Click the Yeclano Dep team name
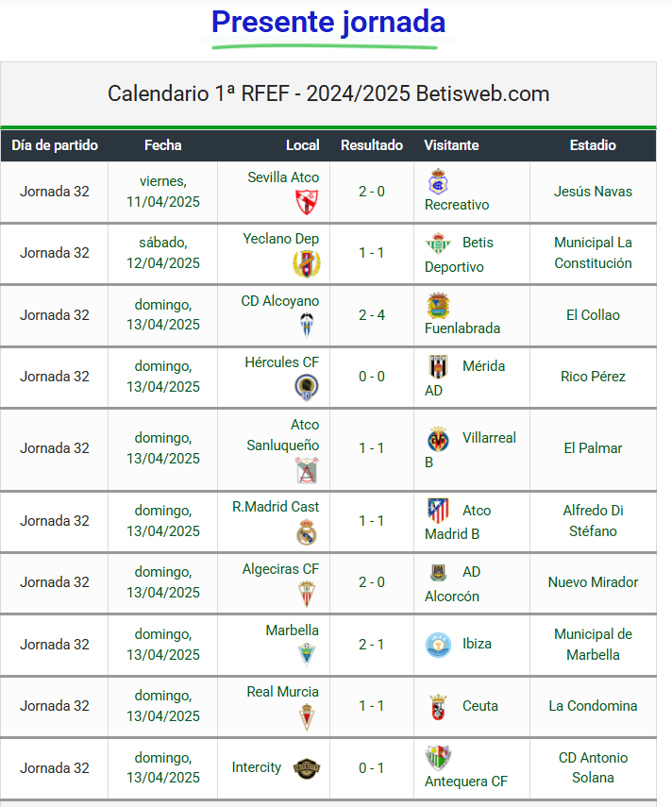The width and height of the screenshot is (672, 807). [x=281, y=239]
